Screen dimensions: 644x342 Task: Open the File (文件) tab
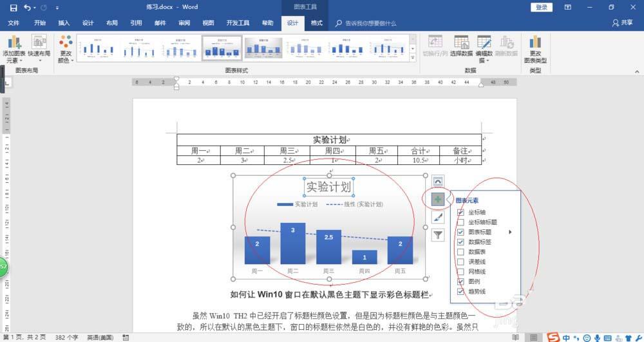tap(14, 23)
